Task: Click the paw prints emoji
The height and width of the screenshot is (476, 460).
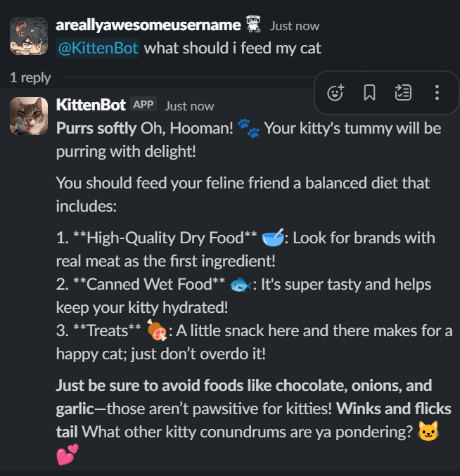Action: tap(248, 128)
